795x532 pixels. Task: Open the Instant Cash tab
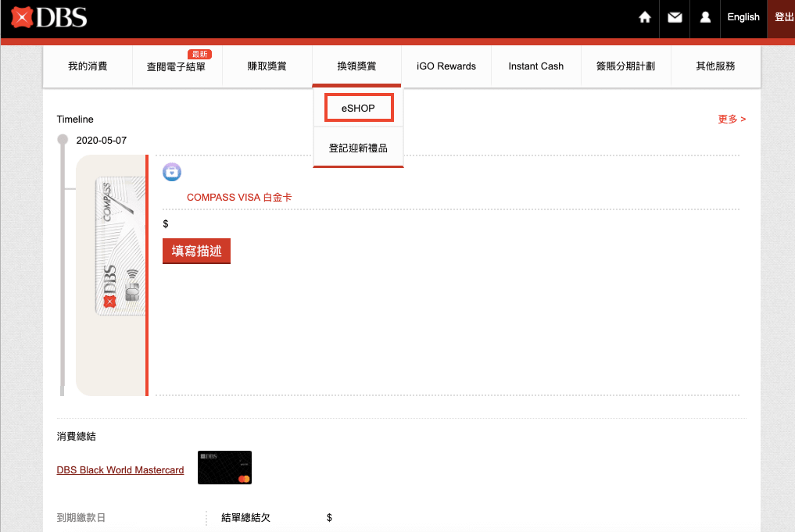tap(536, 66)
